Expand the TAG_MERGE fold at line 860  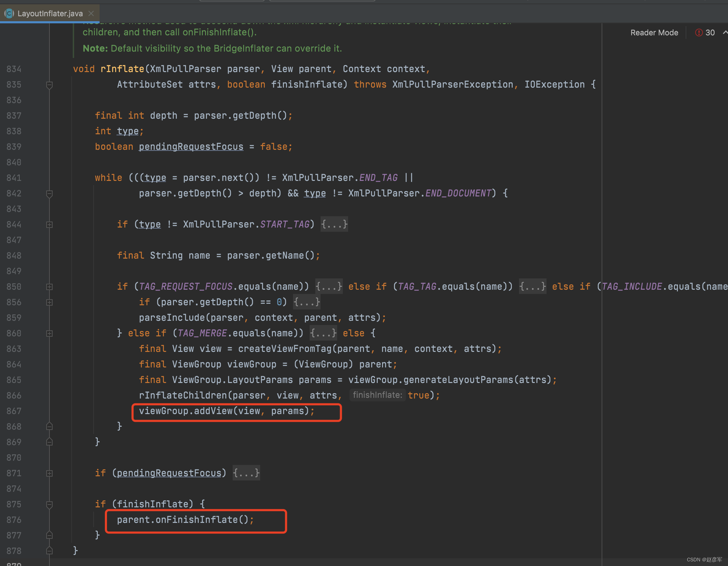(49, 334)
